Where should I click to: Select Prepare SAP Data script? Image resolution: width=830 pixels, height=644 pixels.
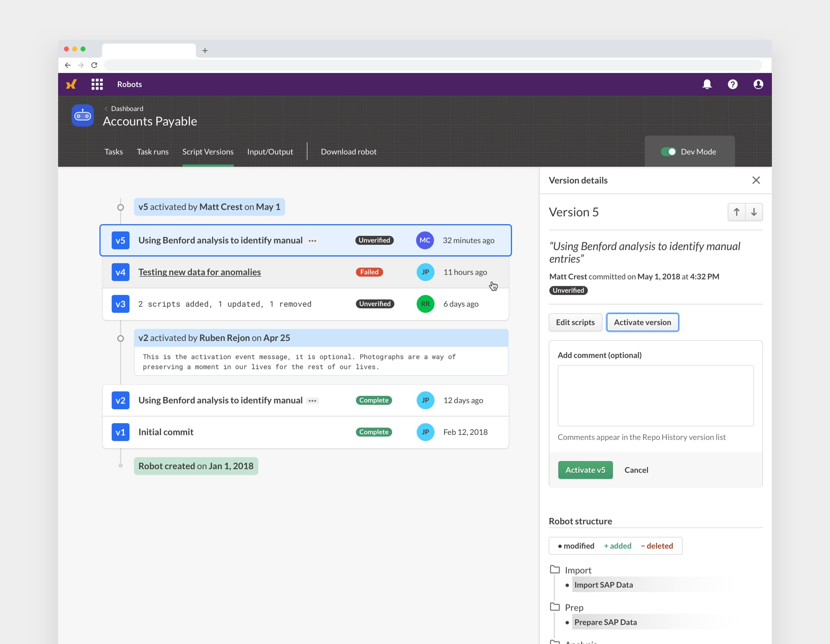point(605,622)
